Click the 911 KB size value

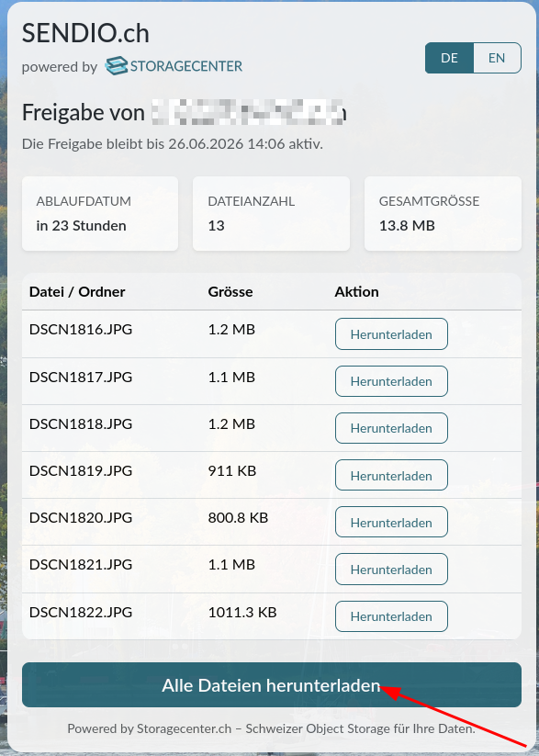(232, 470)
